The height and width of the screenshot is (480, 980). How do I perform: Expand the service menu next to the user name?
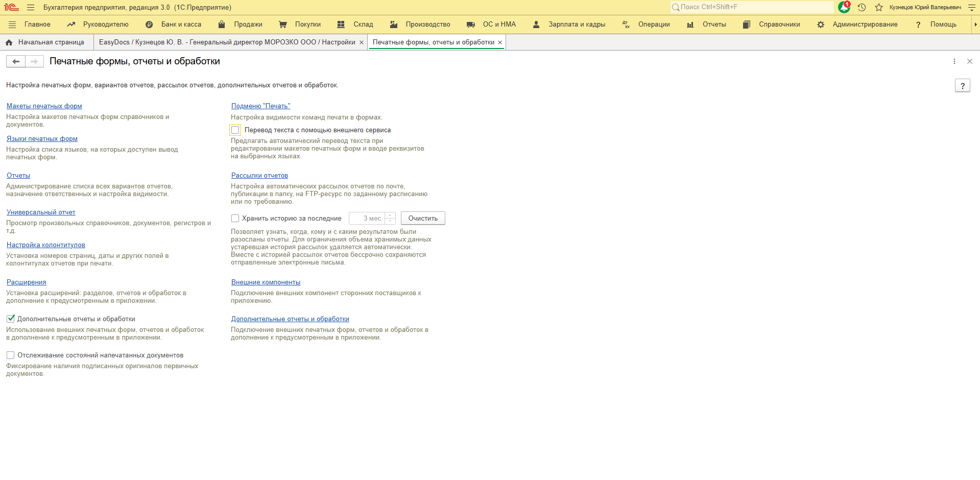[x=971, y=7]
